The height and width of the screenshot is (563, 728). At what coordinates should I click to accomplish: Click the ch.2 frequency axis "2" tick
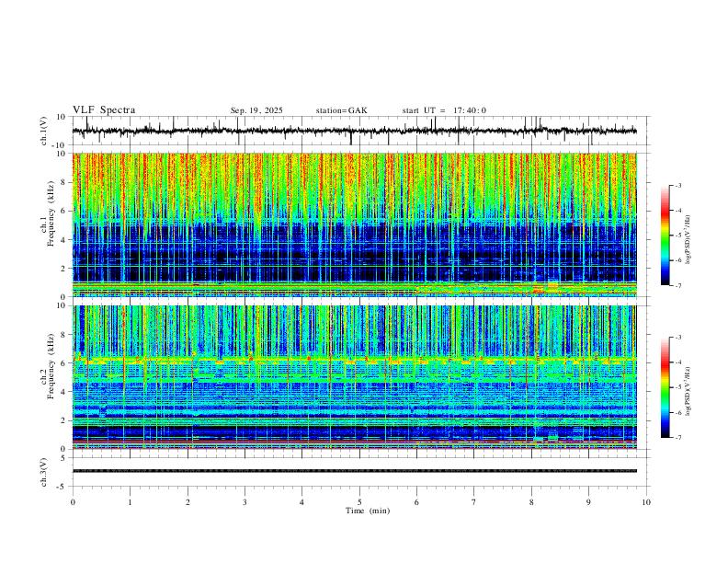64,420
